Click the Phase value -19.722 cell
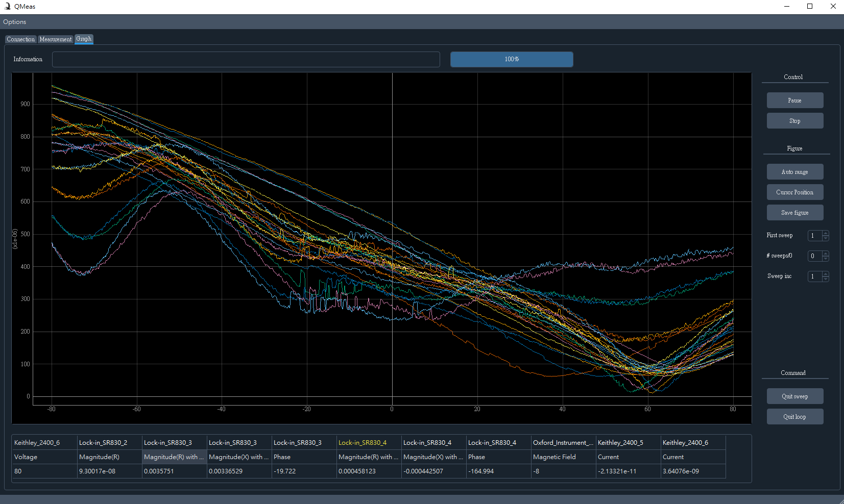Image resolution: width=844 pixels, height=504 pixels. pyautogui.click(x=304, y=471)
